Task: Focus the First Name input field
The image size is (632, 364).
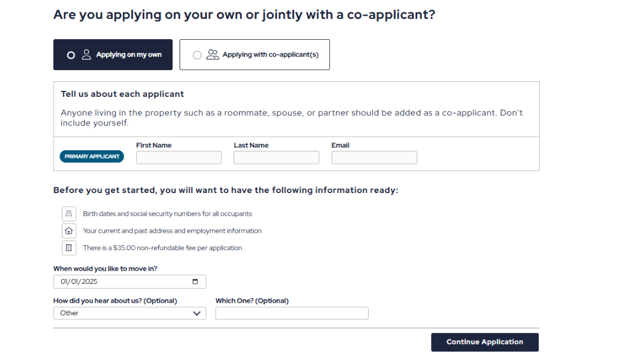Action: coord(179,157)
